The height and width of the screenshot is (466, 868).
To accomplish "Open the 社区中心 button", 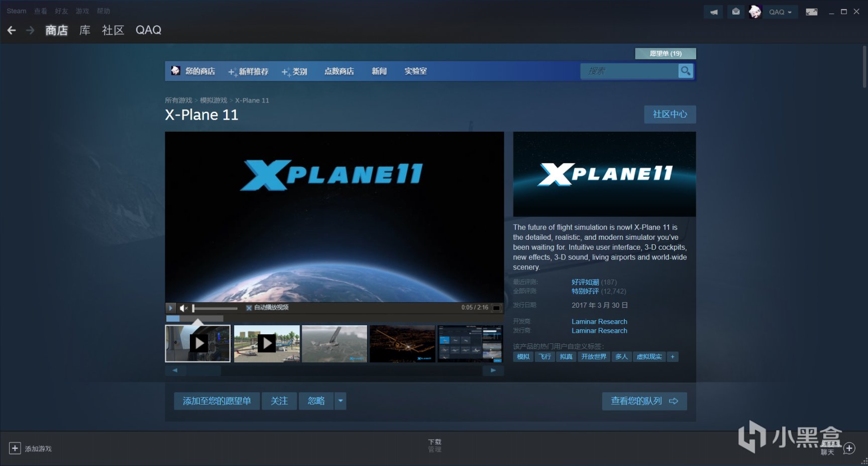I will pos(670,114).
